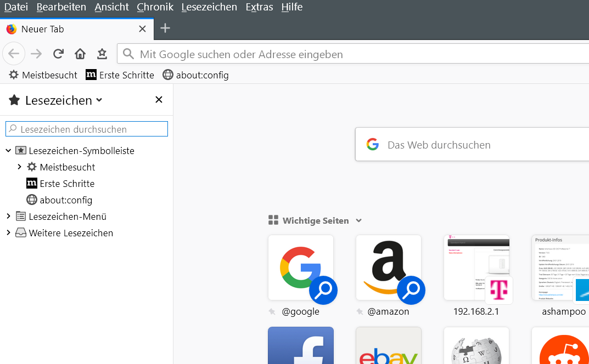The height and width of the screenshot is (364, 589).
Task: Click the Meistbesucht gear bookmark in toolbar
Action: (x=43, y=75)
